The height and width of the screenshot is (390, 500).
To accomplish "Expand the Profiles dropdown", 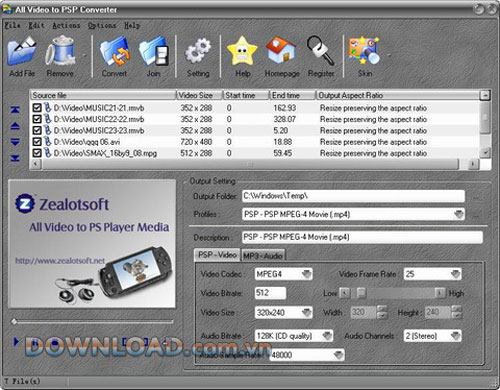I will click(x=459, y=214).
